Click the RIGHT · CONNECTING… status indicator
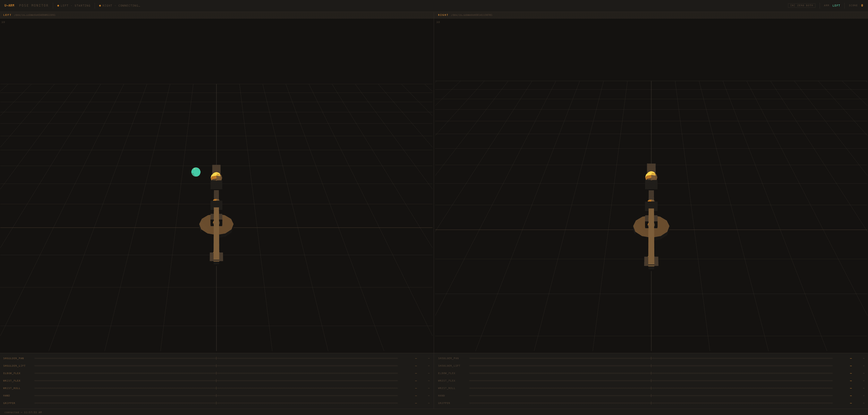Image resolution: width=868 pixels, height=415 pixels. tap(120, 5)
